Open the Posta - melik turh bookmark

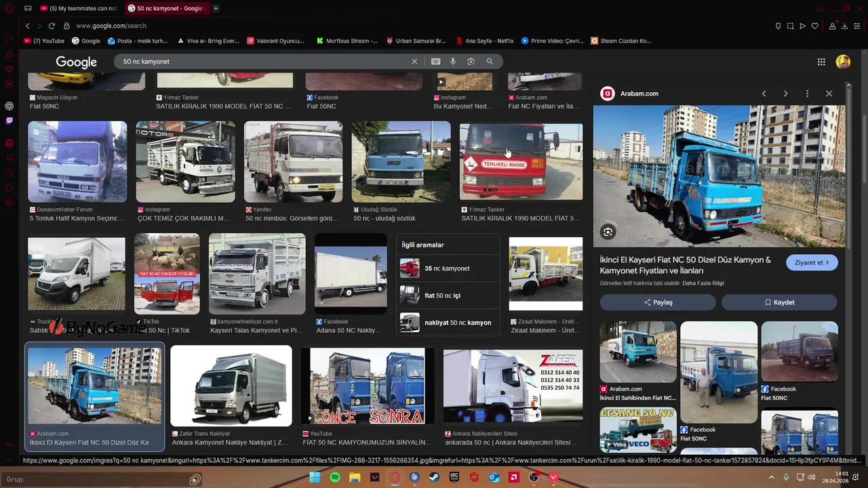pyautogui.click(x=138, y=41)
